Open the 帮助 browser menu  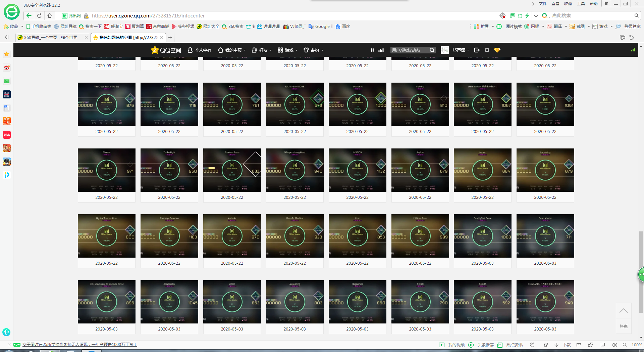click(594, 4)
